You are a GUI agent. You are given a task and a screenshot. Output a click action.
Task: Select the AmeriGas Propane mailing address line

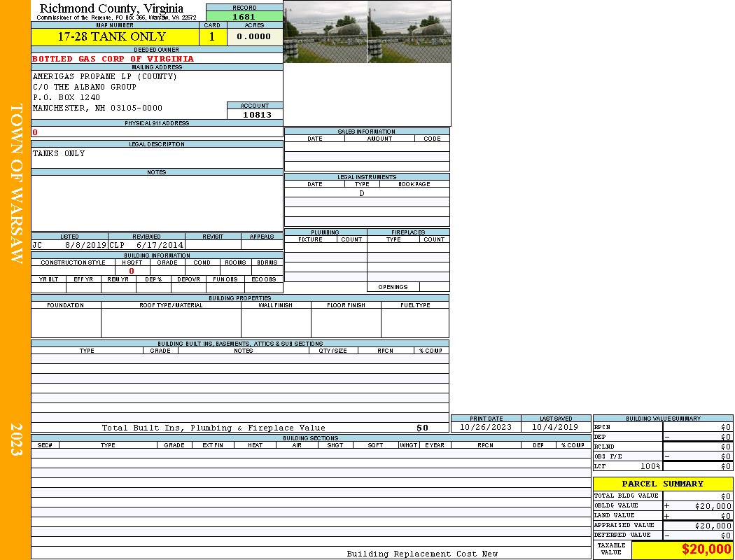click(x=105, y=76)
